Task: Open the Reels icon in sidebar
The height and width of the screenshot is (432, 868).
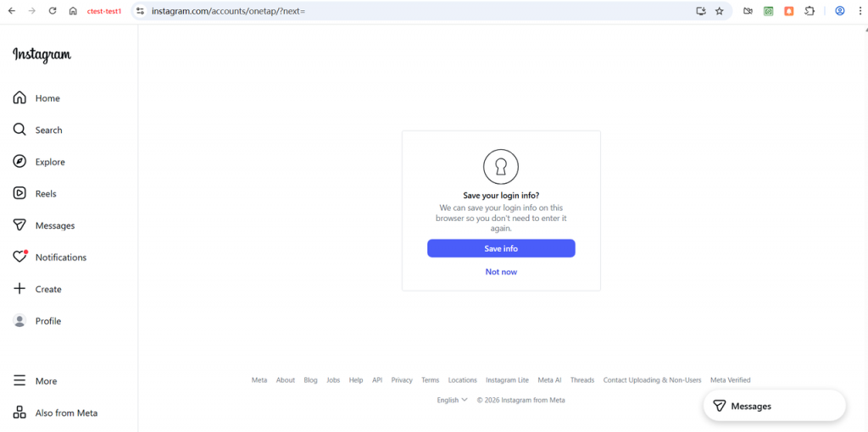Action: coord(19,193)
